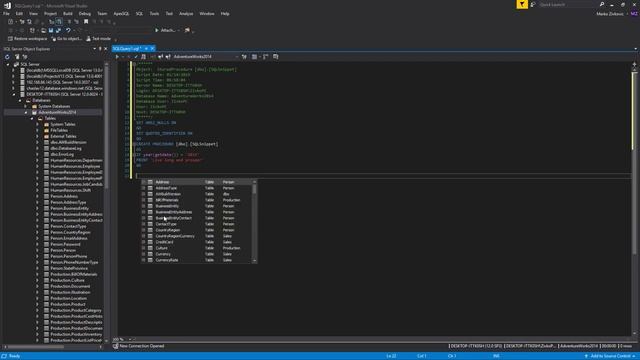
Task: Open the File menu
Action: tap(7, 14)
